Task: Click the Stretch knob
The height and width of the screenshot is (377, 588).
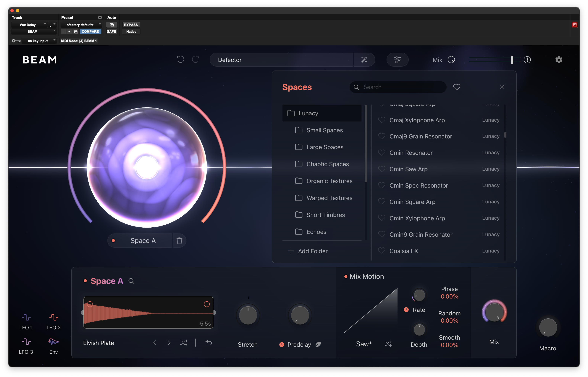Action: (248, 315)
